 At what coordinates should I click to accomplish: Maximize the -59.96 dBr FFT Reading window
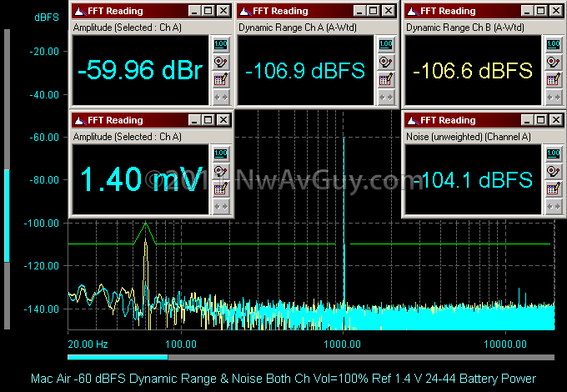(x=208, y=11)
